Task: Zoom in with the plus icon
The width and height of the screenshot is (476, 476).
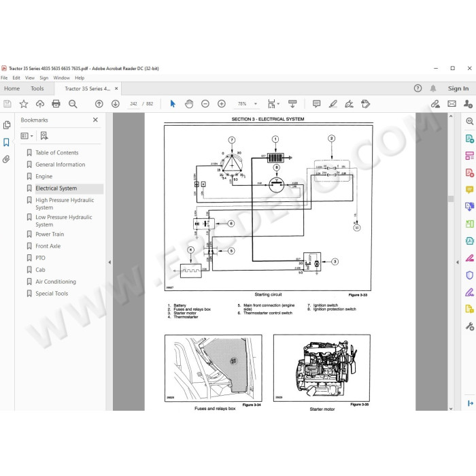Action: (x=222, y=104)
